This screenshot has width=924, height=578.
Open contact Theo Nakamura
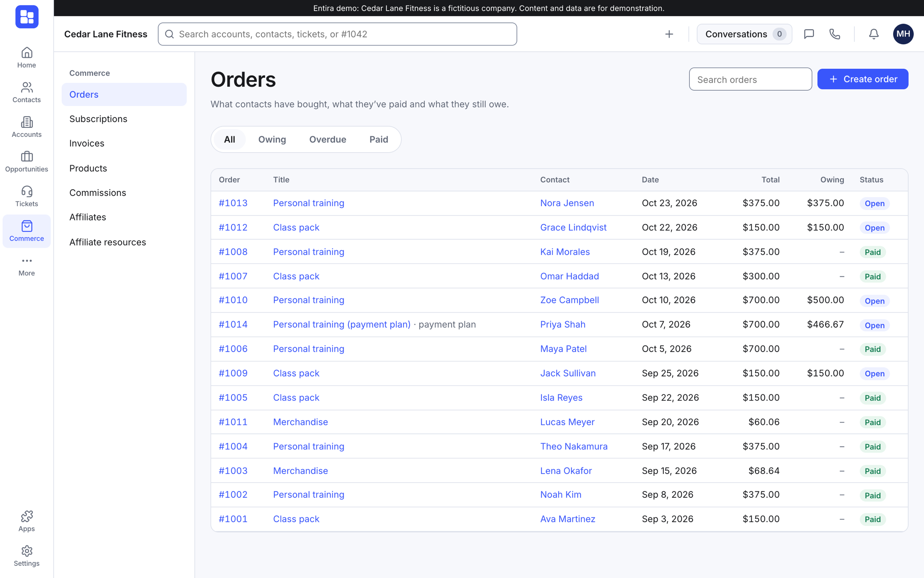574,446
